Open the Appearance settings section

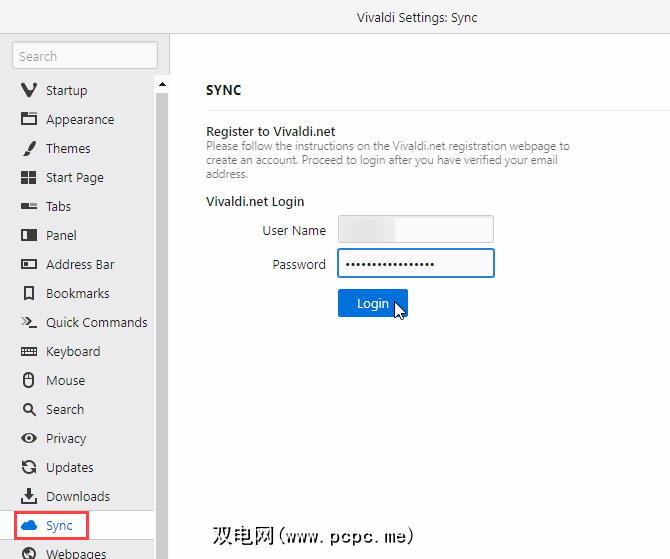[77, 119]
